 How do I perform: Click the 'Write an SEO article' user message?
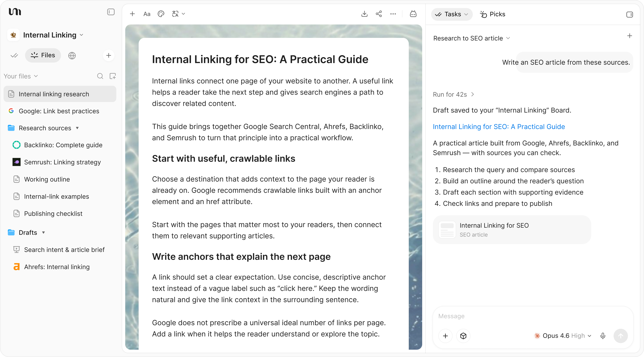[566, 62]
